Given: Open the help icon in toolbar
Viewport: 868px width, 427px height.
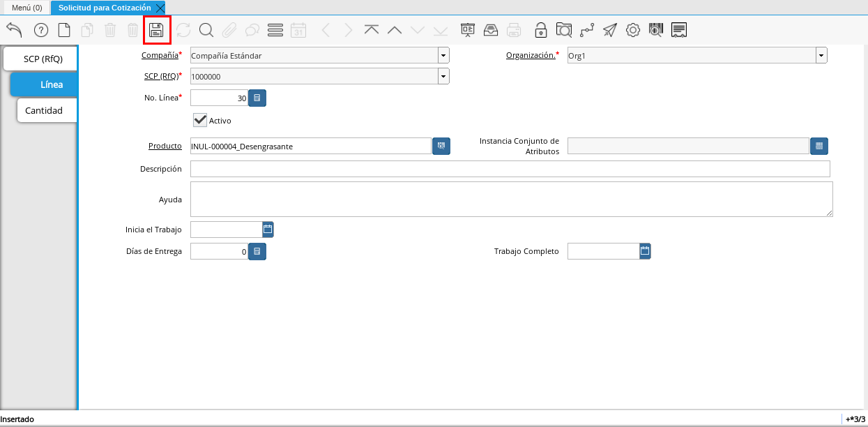Looking at the screenshot, I should click(x=40, y=30).
